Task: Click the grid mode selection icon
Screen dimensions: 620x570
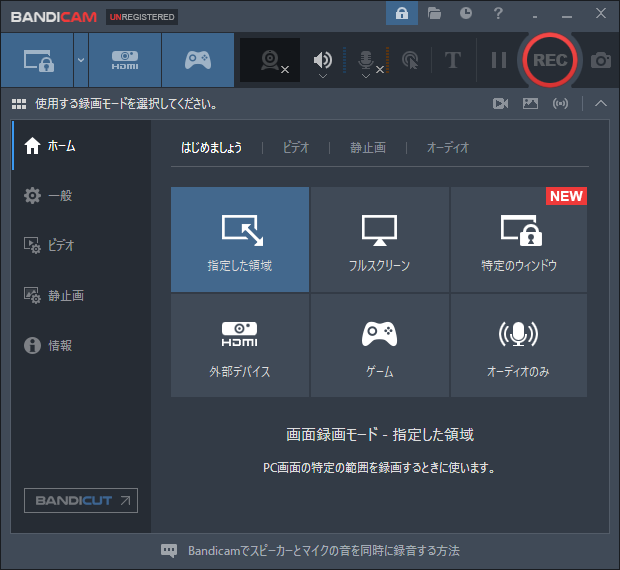Action: tap(19, 104)
